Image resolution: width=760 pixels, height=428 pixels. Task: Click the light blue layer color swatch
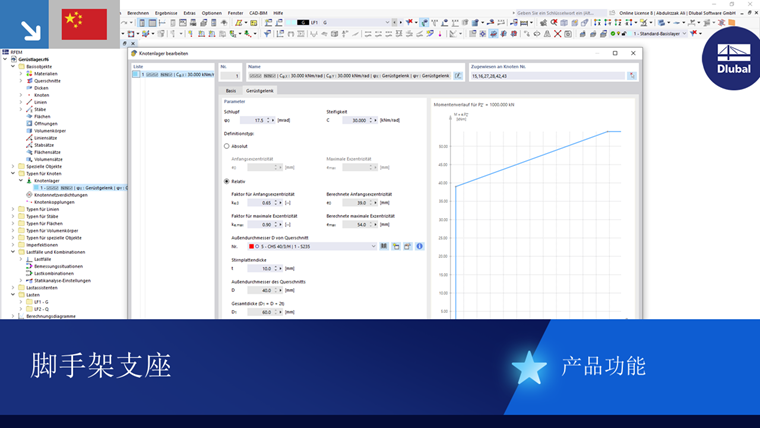(x=629, y=33)
